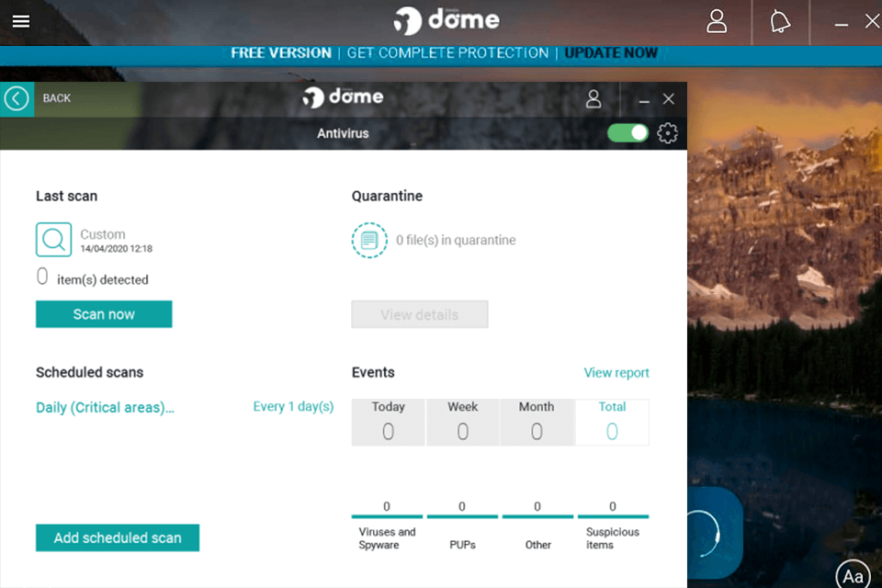The image size is (882, 588).
Task: Click the 0 file(s) in quarantine text
Action: click(456, 241)
